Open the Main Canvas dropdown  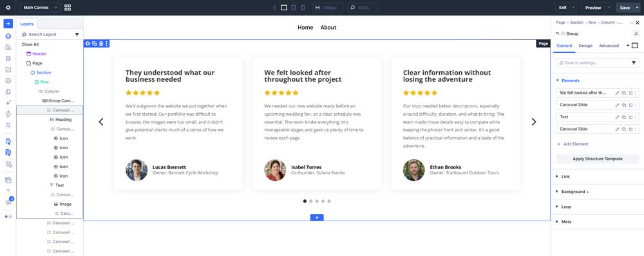tap(40, 8)
